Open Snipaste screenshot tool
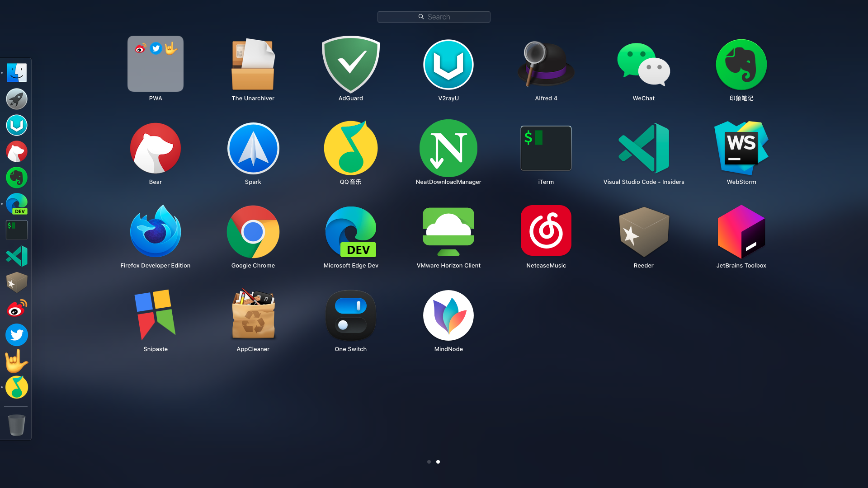This screenshot has width=868, height=488. coord(155,315)
